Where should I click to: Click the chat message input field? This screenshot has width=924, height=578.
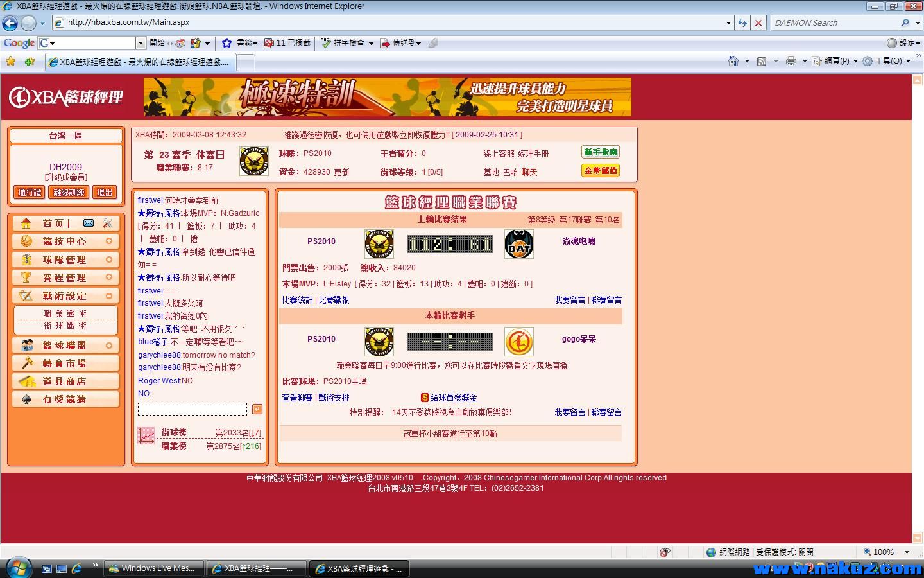click(193, 409)
